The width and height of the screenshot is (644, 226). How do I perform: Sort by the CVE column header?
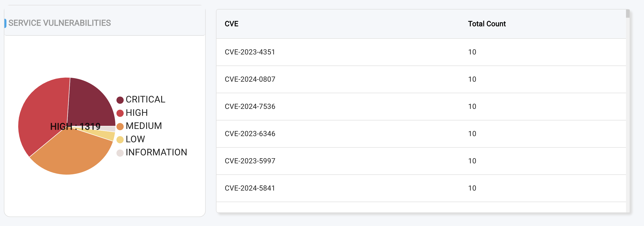coord(231,24)
